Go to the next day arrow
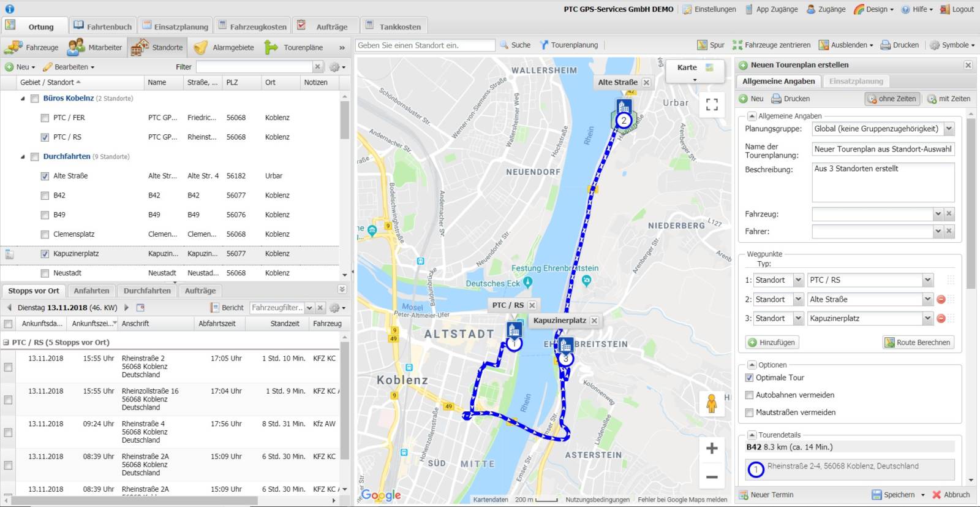 click(127, 308)
